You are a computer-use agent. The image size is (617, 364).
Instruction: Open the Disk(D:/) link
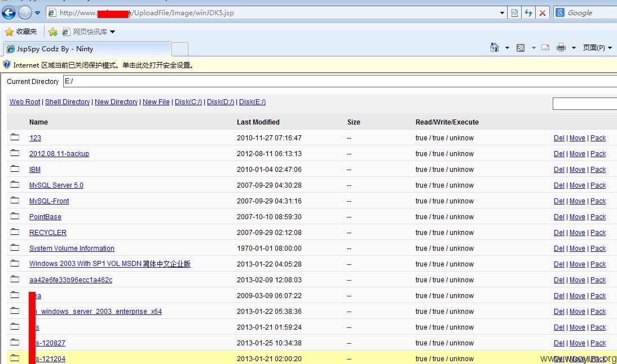(221, 102)
